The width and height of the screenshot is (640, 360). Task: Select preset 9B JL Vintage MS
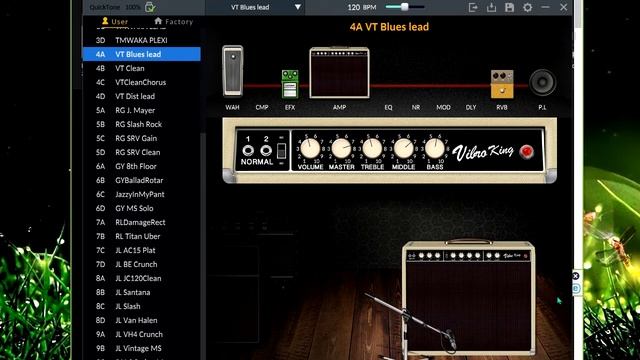point(142,348)
